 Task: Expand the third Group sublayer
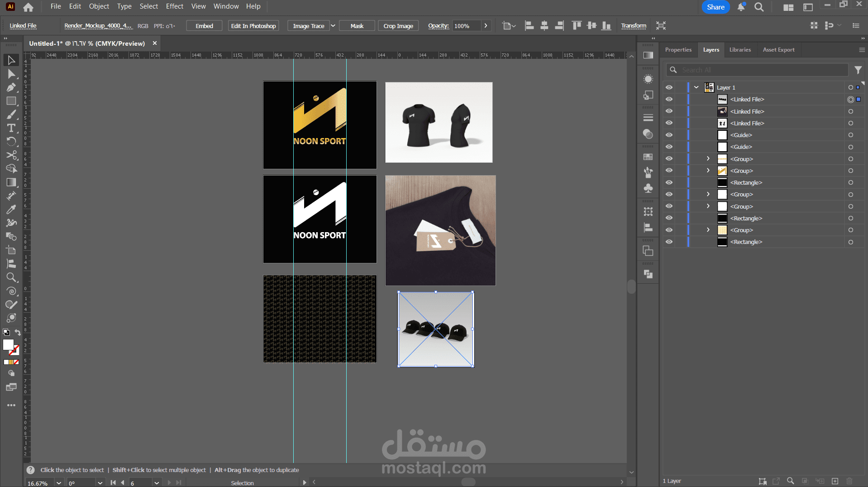[708, 194]
